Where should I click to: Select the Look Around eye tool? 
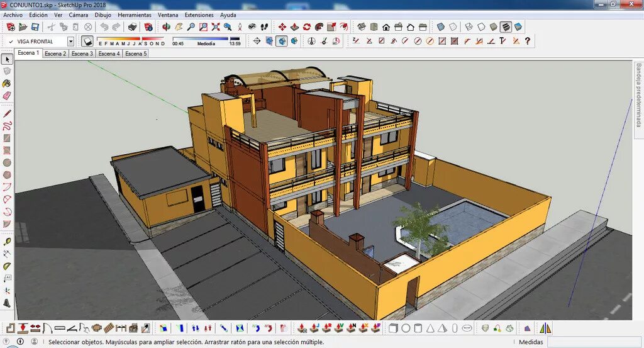point(252,27)
